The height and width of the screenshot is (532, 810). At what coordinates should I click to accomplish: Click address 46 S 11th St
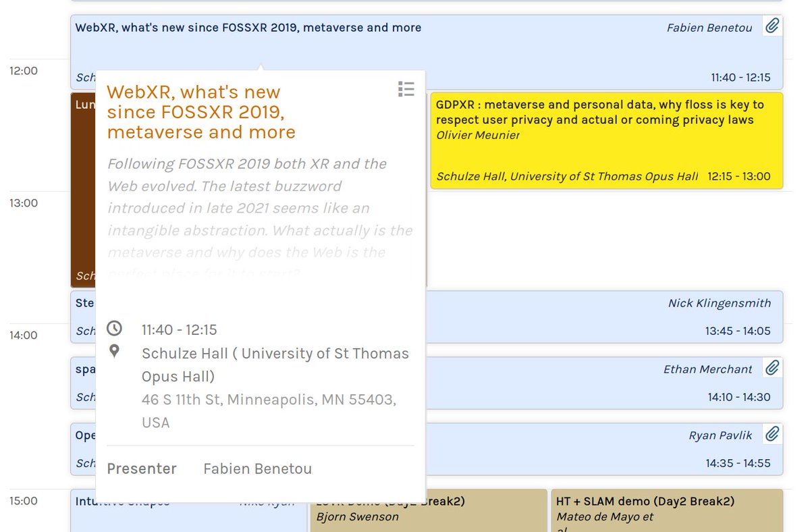269,411
